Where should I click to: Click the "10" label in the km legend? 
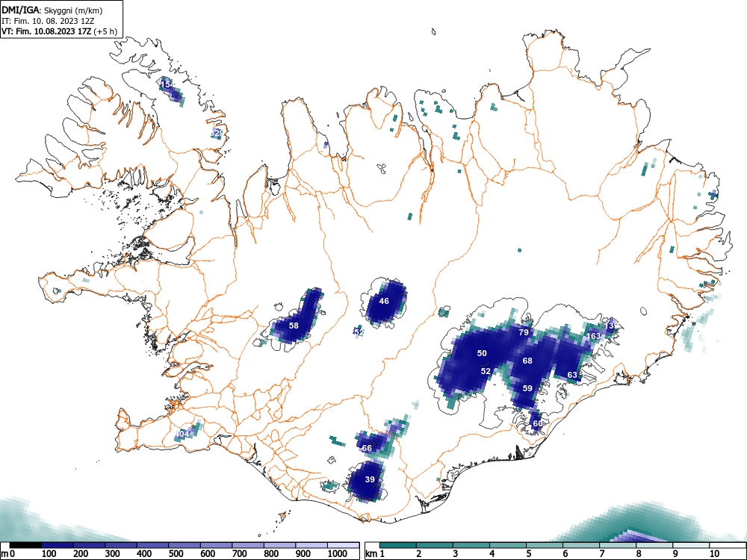[x=714, y=554]
